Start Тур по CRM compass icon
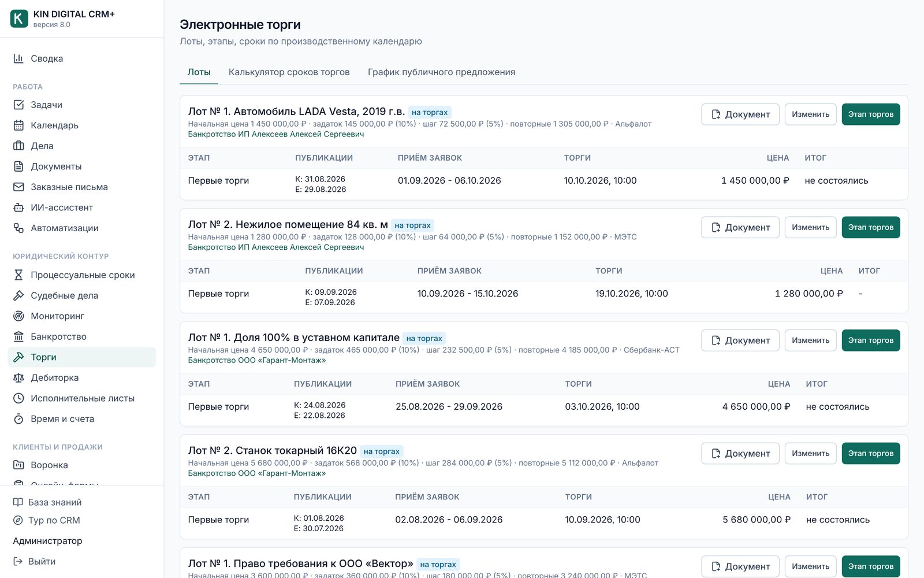This screenshot has height=578, width=924. pyautogui.click(x=18, y=520)
